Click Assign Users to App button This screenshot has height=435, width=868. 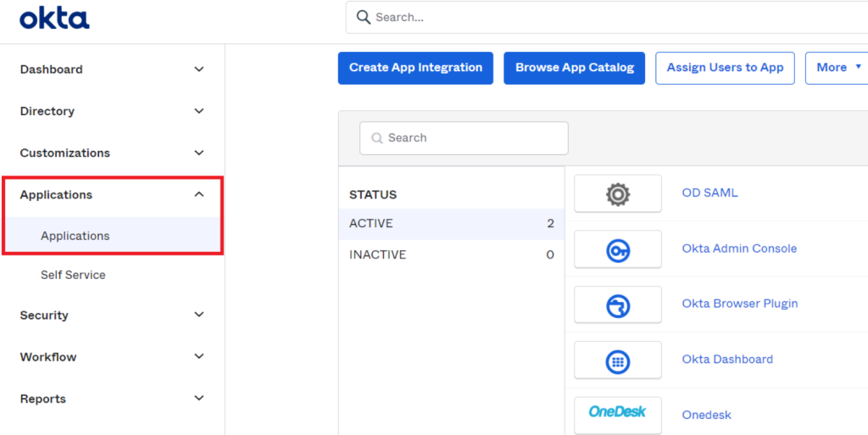[x=726, y=68]
